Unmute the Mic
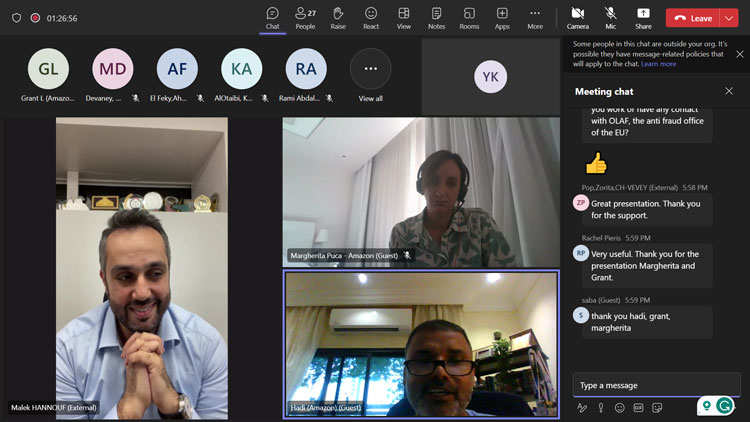The image size is (750, 422). 610,17
